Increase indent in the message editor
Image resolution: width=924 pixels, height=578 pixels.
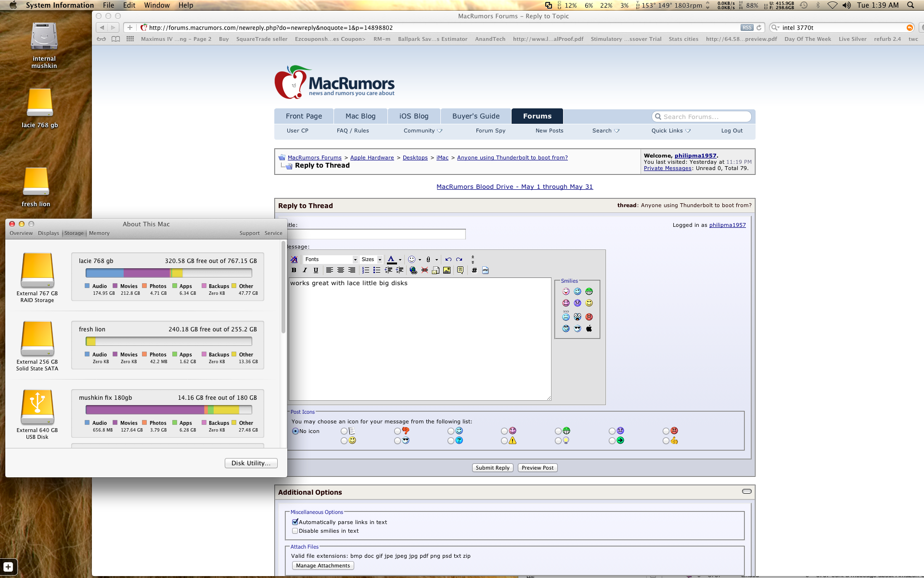pos(399,270)
